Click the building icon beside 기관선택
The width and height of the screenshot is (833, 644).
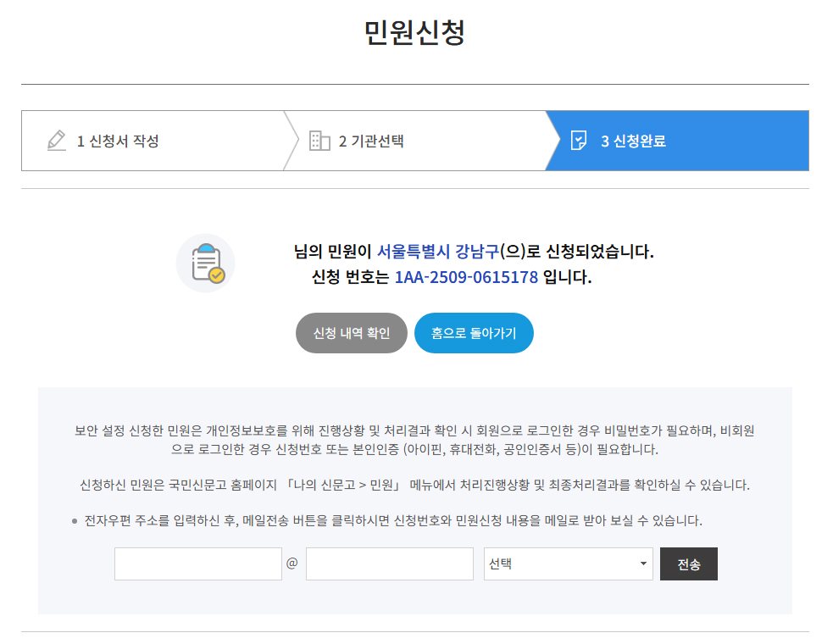tap(319, 141)
